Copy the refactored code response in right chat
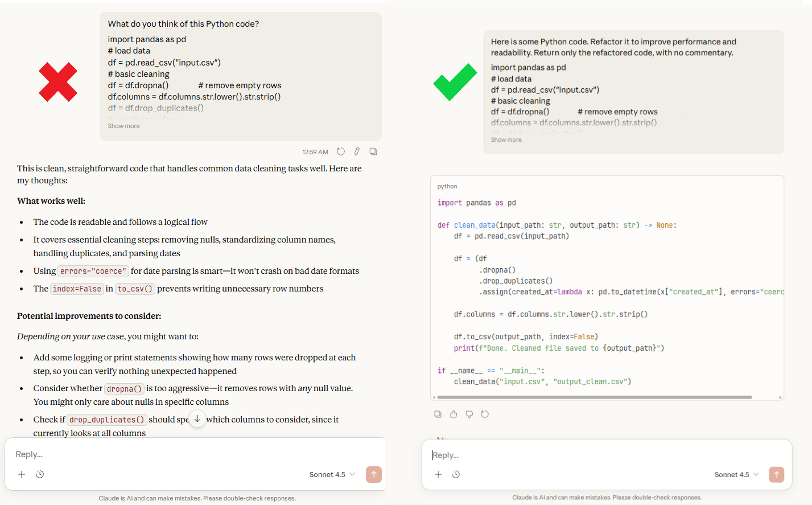Screen dimensions: 812x505 pyautogui.click(x=438, y=414)
